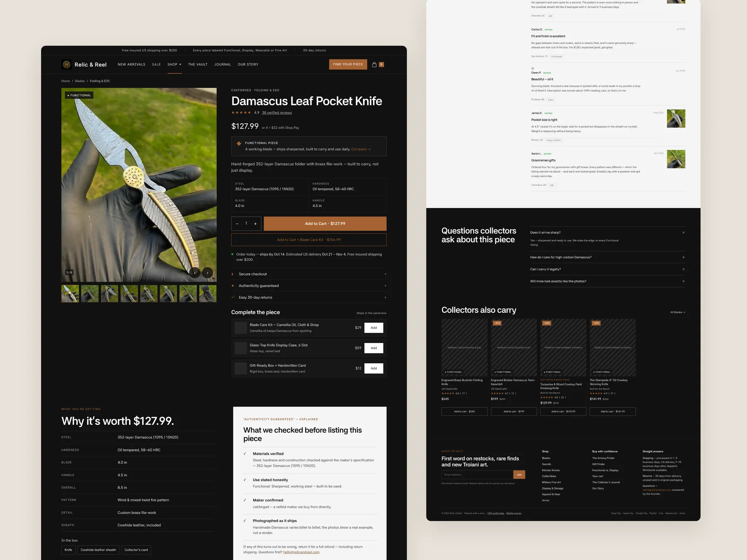Open the All Blades link

point(678,312)
